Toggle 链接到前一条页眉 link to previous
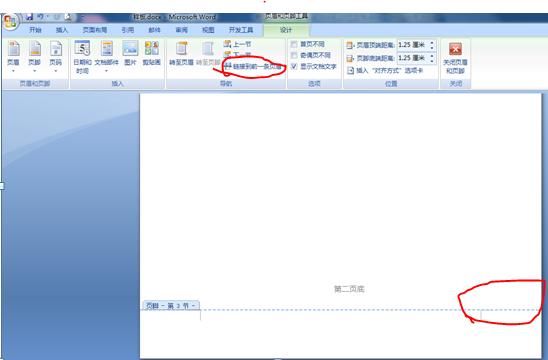548x360 pixels. click(253, 66)
